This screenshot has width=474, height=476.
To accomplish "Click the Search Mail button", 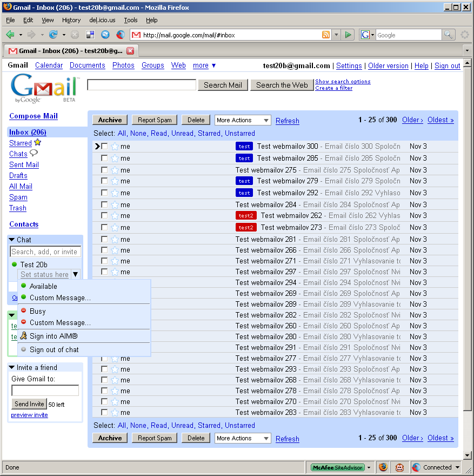I will (x=223, y=85).
